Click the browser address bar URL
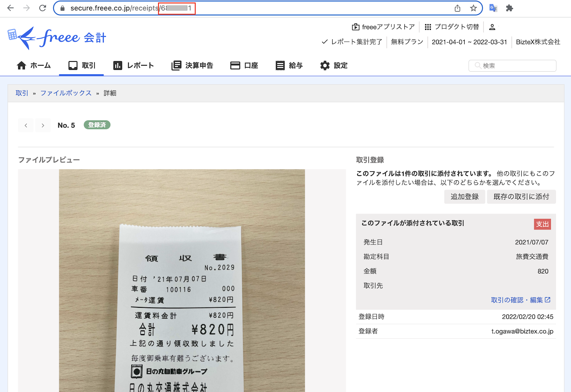This screenshot has height=392, width=571. 131,8
